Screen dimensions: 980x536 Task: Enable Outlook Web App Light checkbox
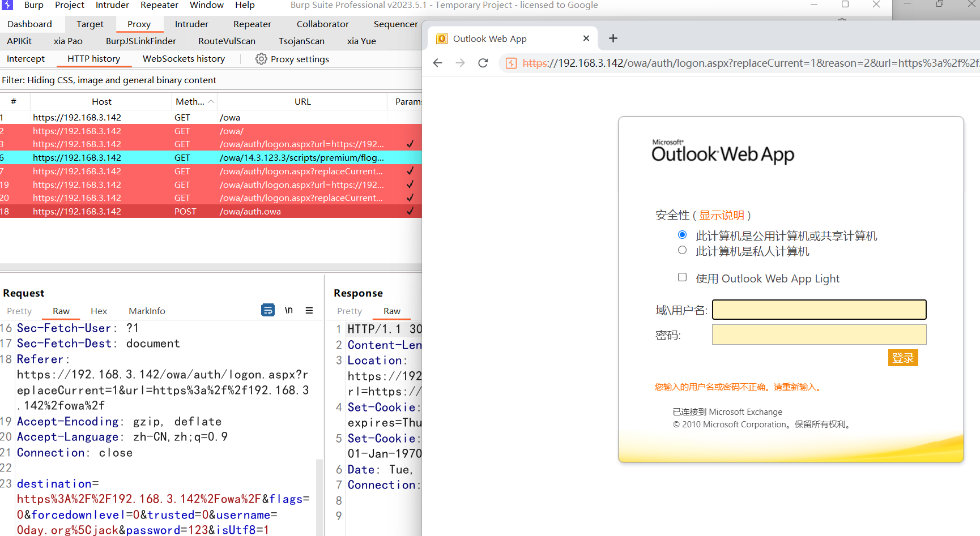pos(682,277)
